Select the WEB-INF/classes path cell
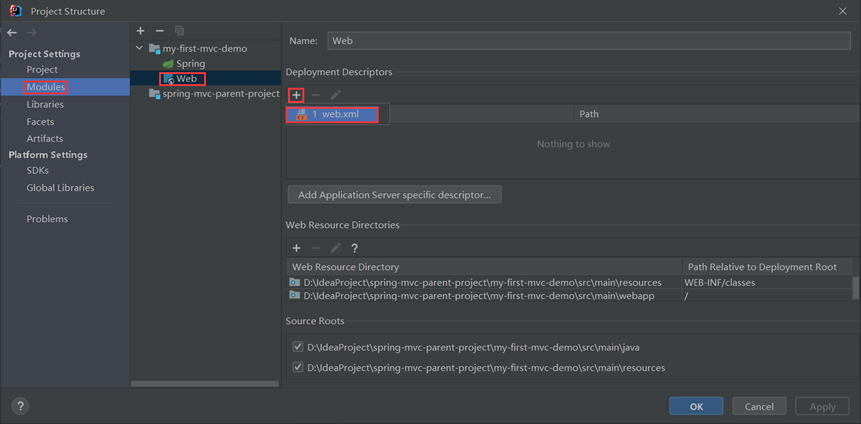This screenshot has width=861, height=424. [x=767, y=282]
